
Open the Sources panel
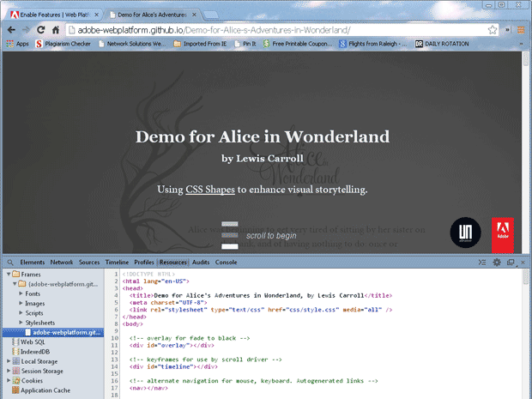tap(89, 263)
